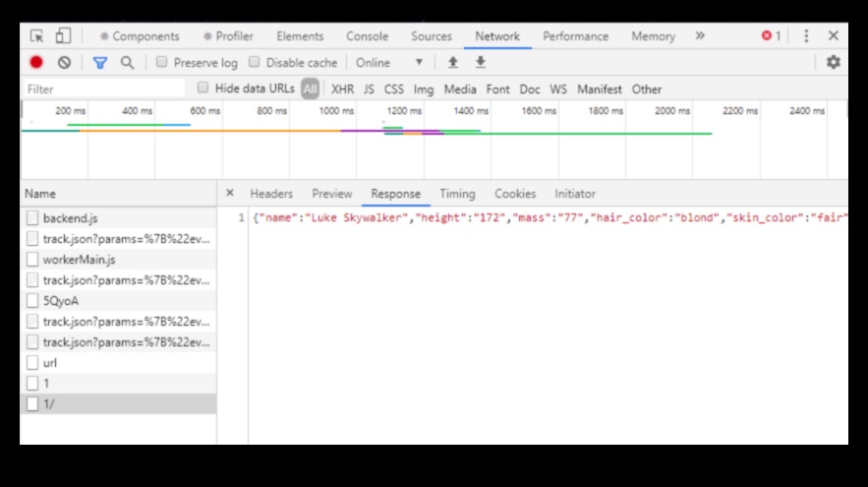Switch to the Console tab
Viewport: 868px width, 487px height.
tap(367, 36)
